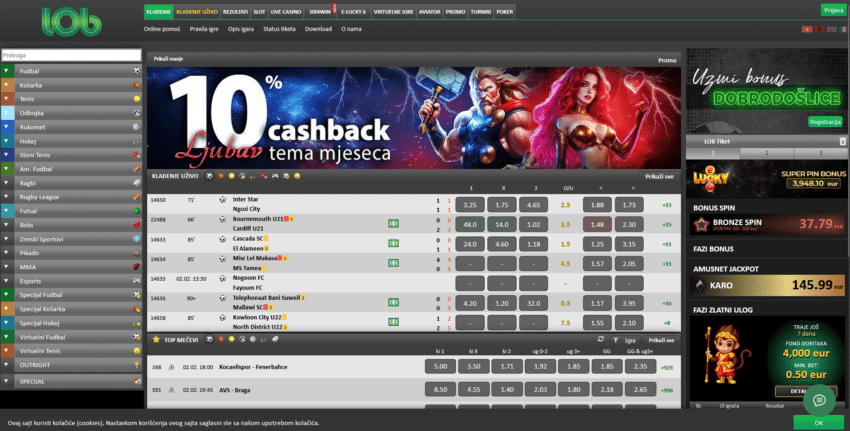This screenshot has width=850, height=431.
Task: Click the star icon beside Top Mečevi
Action: (155, 340)
